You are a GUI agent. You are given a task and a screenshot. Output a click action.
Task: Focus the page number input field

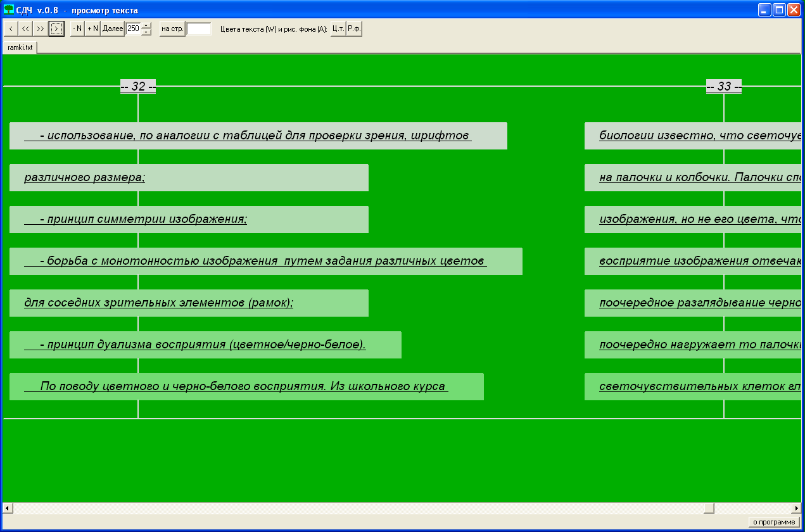[x=199, y=28]
